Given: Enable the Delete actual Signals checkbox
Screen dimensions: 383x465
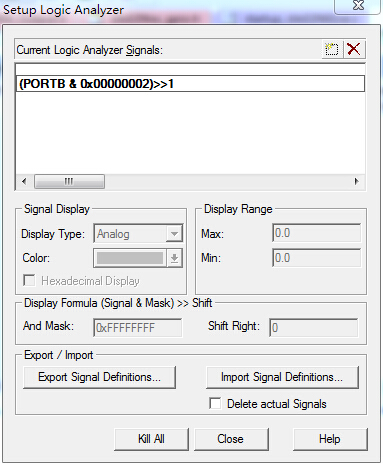Looking at the screenshot, I should pos(215,403).
